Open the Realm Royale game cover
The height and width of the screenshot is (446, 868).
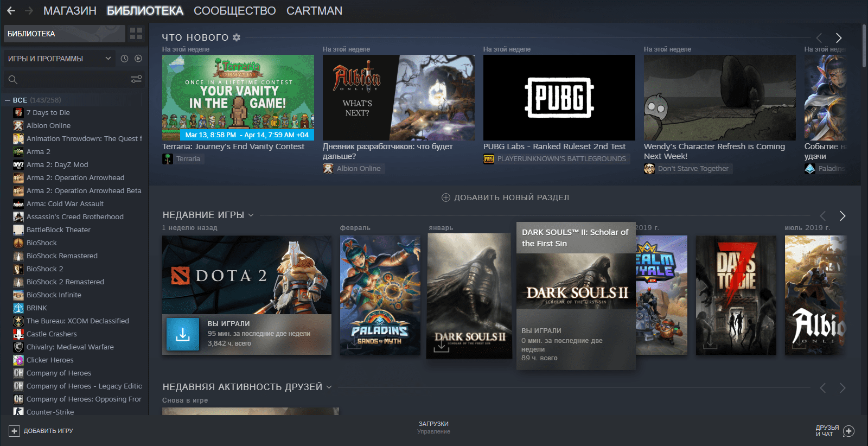661,295
